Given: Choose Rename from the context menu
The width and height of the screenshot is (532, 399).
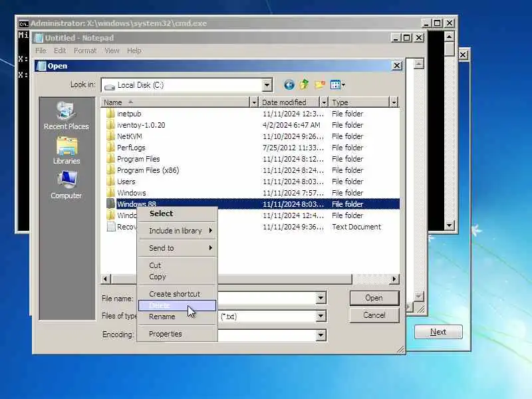Looking at the screenshot, I should point(177,317).
